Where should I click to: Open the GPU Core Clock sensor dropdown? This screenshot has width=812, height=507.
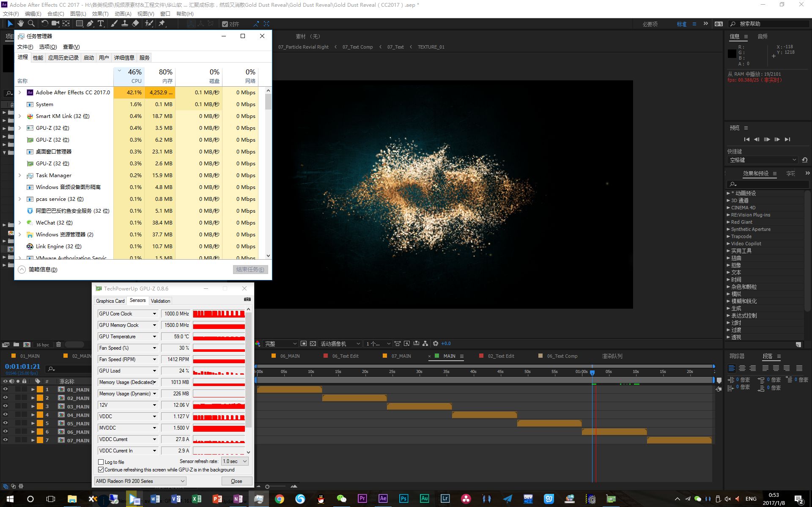tap(154, 314)
